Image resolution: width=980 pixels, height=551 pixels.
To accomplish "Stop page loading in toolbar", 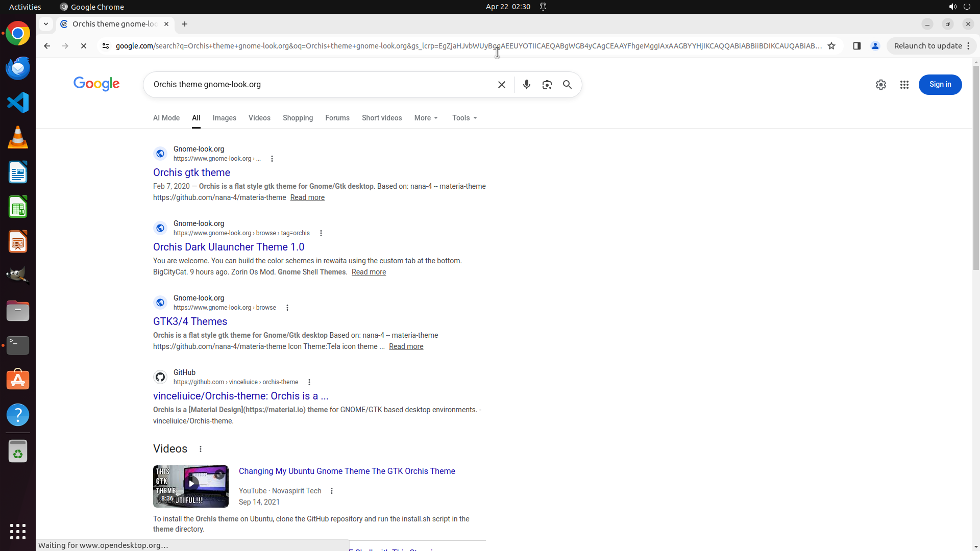I will point(84,46).
